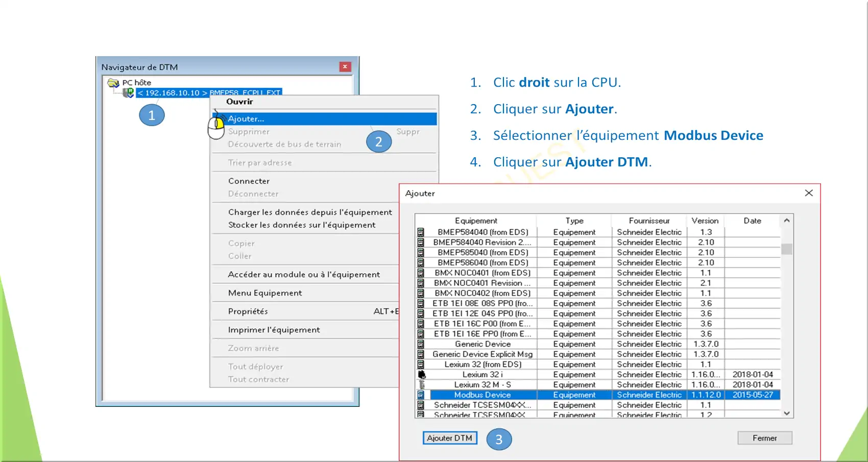This screenshot has width=868, height=462.
Task: Click the device icon of ETB 1EI 16C P00 row
Action: (x=421, y=324)
